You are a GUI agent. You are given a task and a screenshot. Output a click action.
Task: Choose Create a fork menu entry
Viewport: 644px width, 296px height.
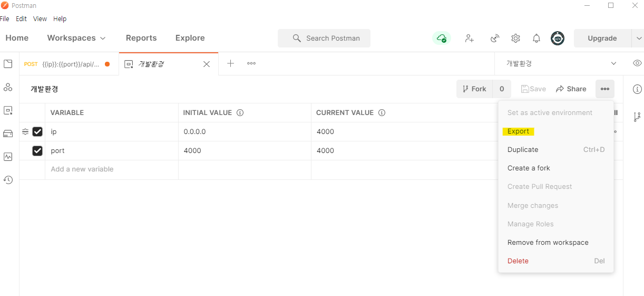click(x=556, y=168)
